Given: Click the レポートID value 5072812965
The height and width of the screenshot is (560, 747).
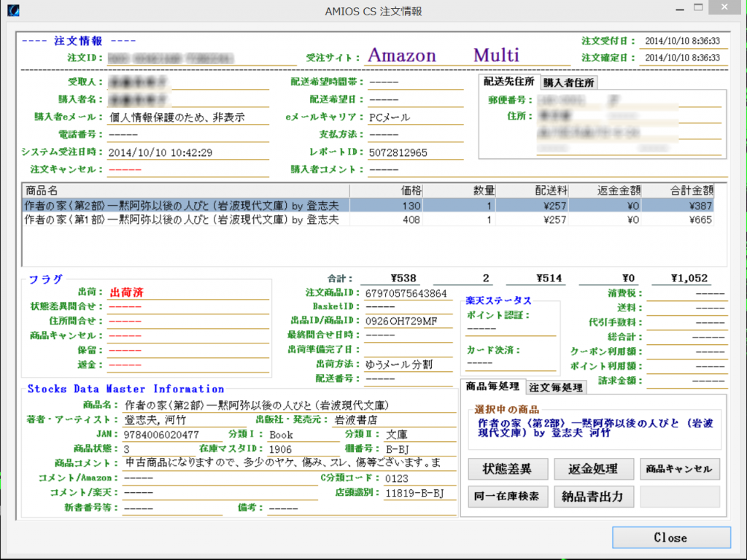Looking at the screenshot, I should coord(398,153).
